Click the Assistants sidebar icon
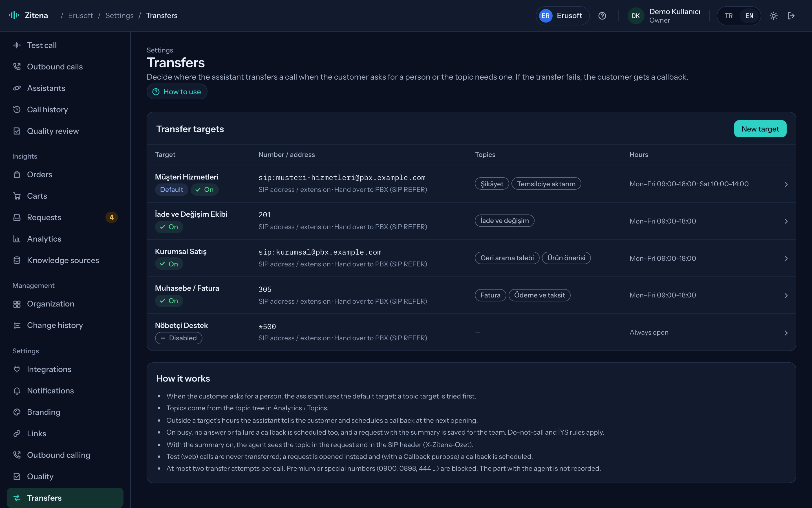The height and width of the screenshot is (508, 812). pyautogui.click(x=17, y=88)
